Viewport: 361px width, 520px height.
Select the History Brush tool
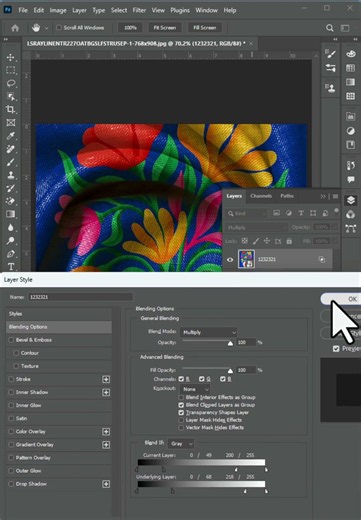coord(10,188)
